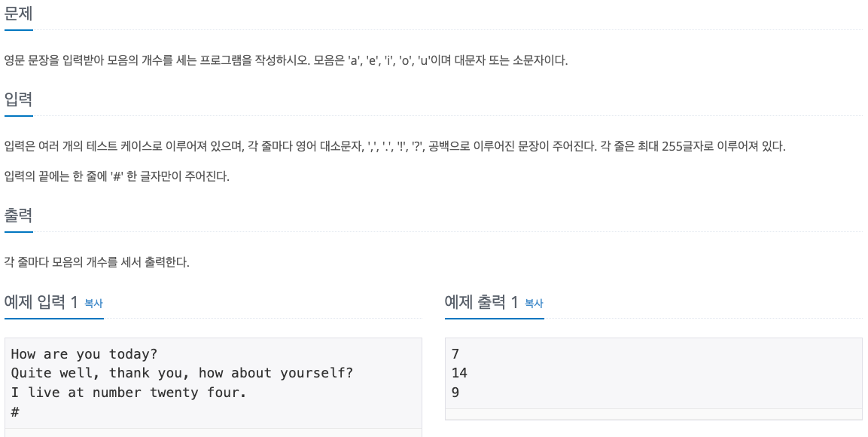868x437 pixels.
Task: Click the sentence about the '#' ending line
Action: pos(117,176)
